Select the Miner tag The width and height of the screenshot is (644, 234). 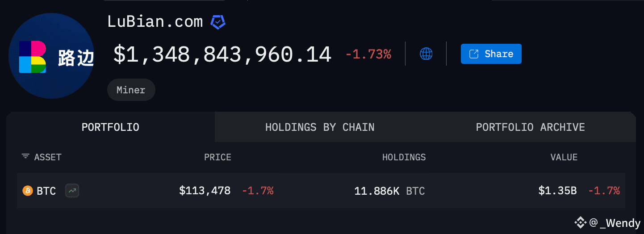(131, 90)
